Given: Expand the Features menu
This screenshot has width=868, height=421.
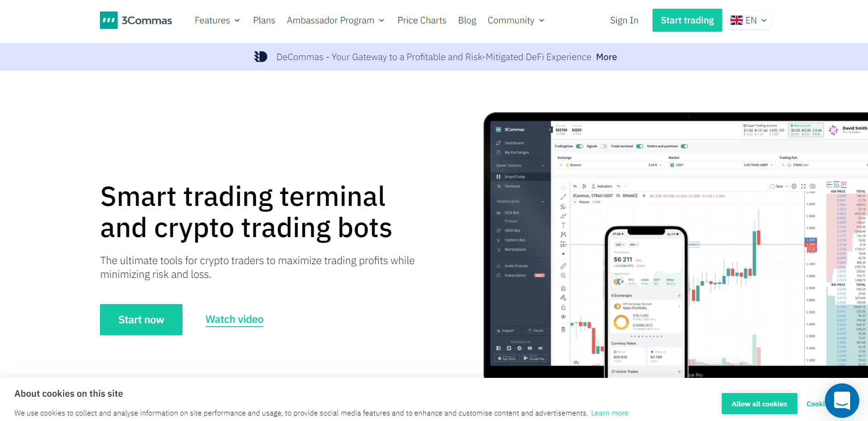Looking at the screenshot, I should pyautogui.click(x=217, y=20).
